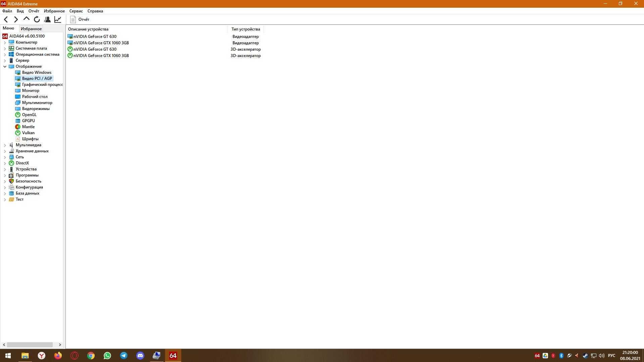Open Firefox from taskbar

tap(58, 356)
